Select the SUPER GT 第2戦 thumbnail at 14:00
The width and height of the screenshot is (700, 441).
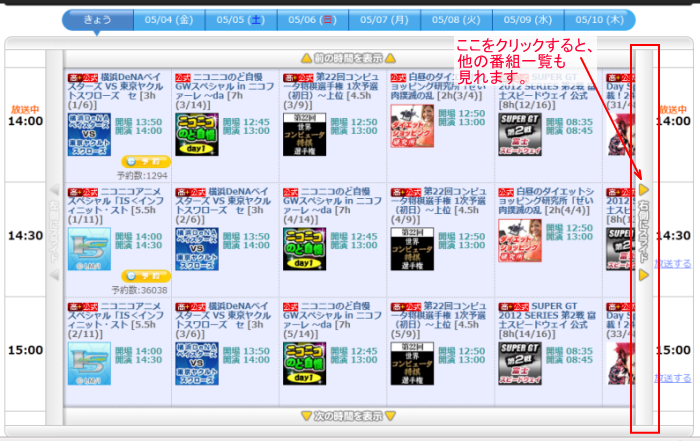click(518, 130)
